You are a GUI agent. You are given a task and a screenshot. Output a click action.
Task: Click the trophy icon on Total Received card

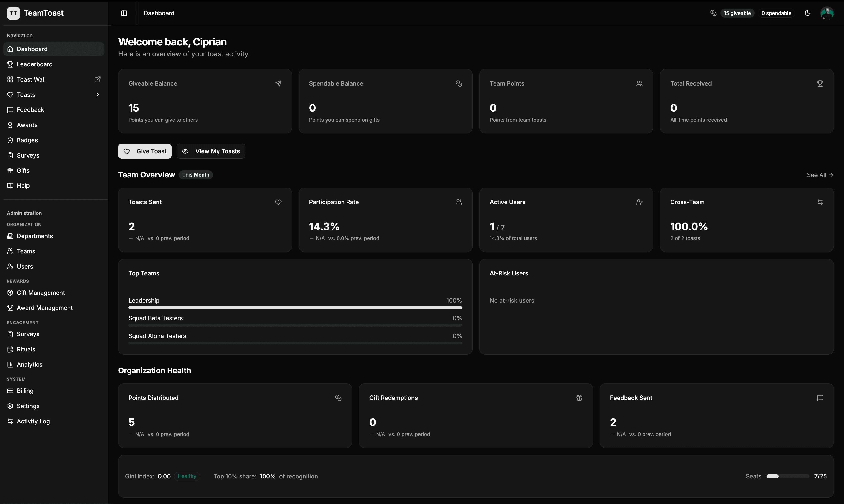coord(820,83)
